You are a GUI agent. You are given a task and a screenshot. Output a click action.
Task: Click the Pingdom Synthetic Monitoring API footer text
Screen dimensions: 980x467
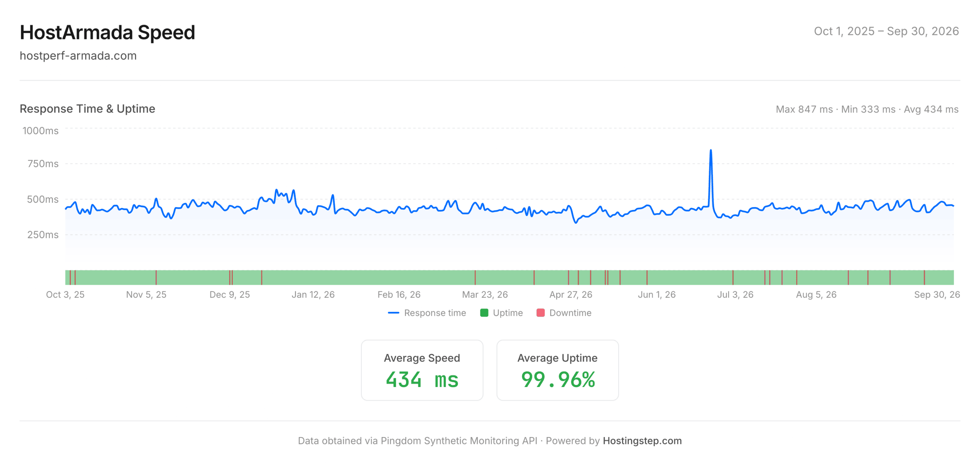click(x=459, y=441)
